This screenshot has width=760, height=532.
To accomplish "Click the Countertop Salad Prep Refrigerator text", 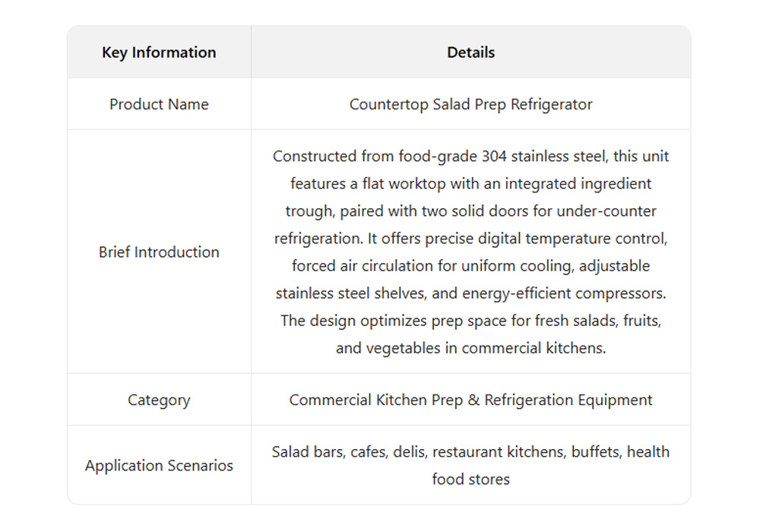I will point(470,104).
